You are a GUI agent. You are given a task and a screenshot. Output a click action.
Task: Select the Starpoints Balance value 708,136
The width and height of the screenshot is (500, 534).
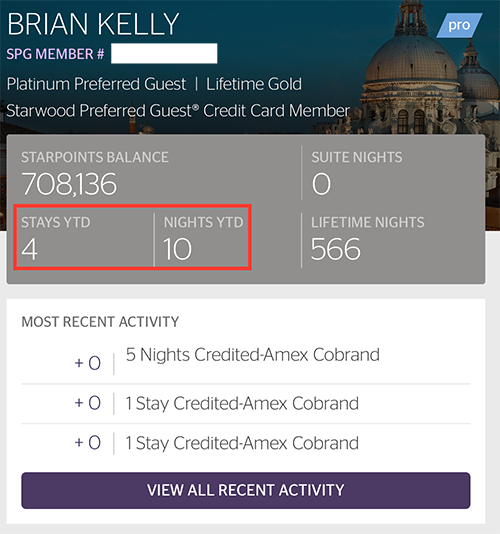pos(69,184)
